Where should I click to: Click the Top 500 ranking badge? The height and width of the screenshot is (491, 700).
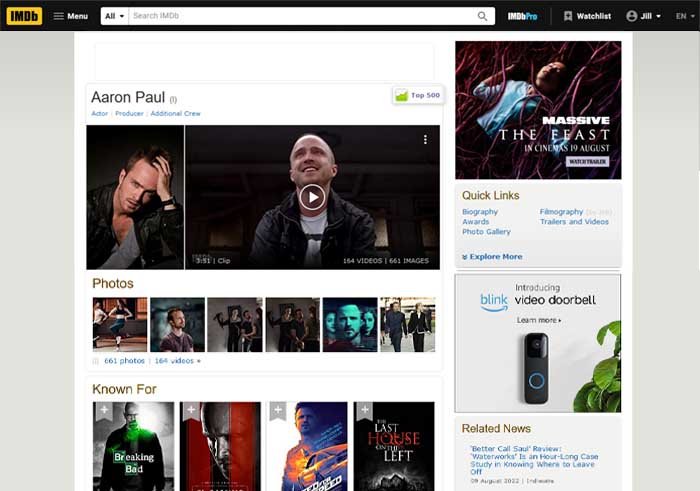coord(418,96)
